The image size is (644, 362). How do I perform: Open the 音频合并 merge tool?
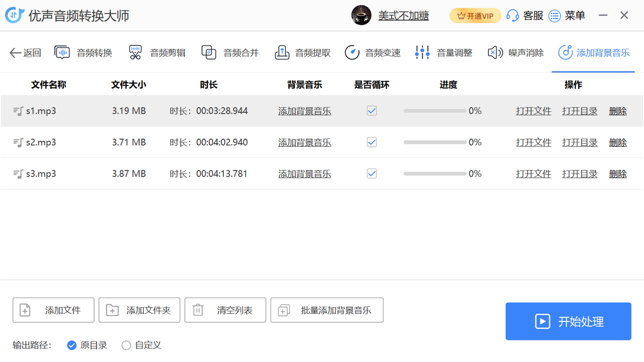pos(230,53)
